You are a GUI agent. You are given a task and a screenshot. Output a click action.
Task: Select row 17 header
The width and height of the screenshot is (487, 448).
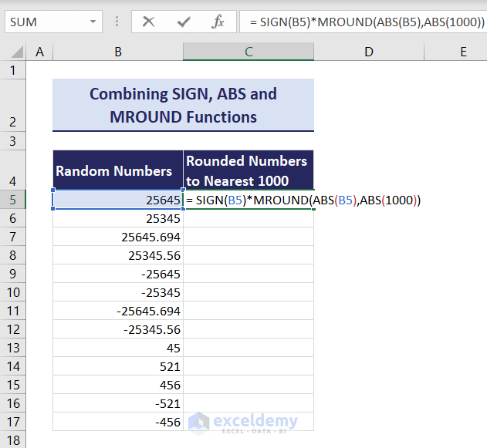[x=12, y=422]
